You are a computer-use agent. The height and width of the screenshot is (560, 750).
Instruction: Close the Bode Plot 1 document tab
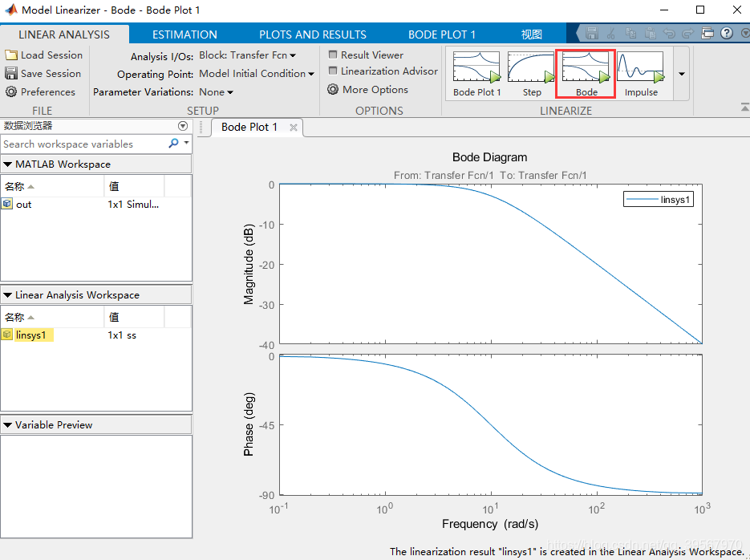tap(294, 128)
